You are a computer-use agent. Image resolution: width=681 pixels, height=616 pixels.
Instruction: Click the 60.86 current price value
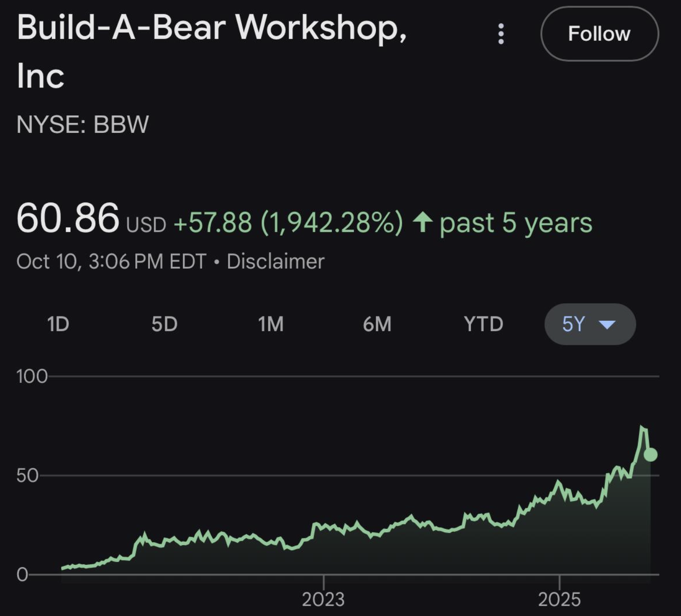coord(68,218)
